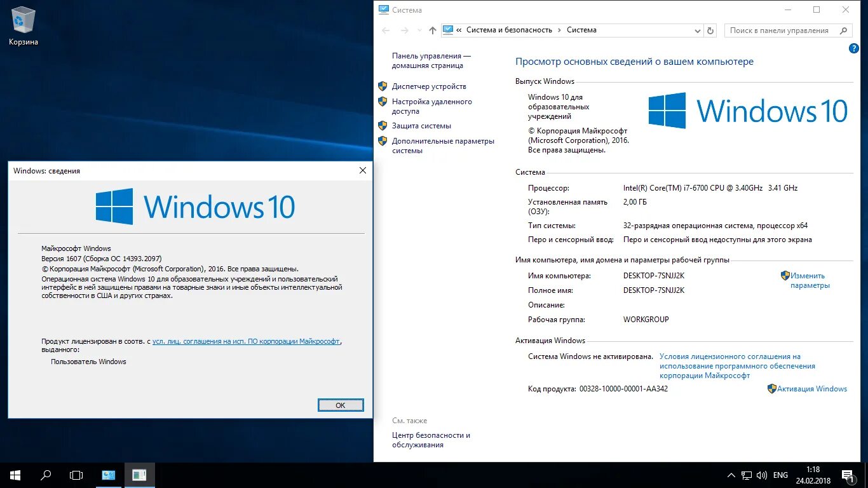Go to 'Система и безопасность' breadcrumb

click(509, 30)
